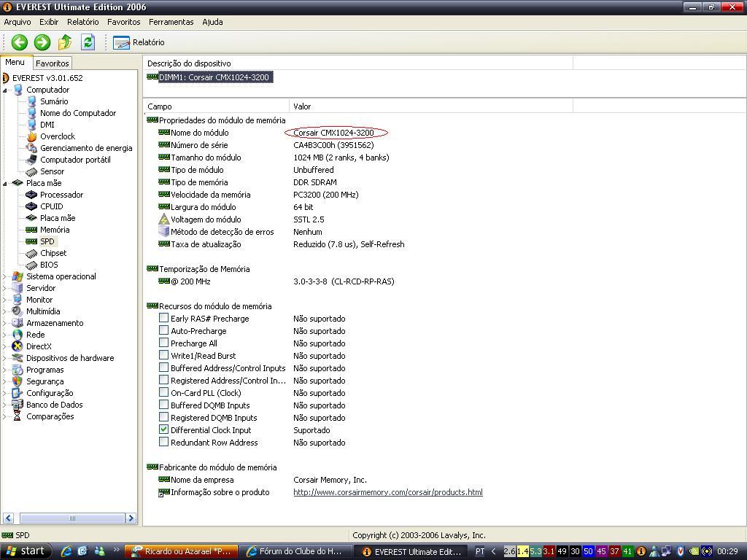Click the Windows start button
This screenshot has height=560, width=747.
[26, 551]
